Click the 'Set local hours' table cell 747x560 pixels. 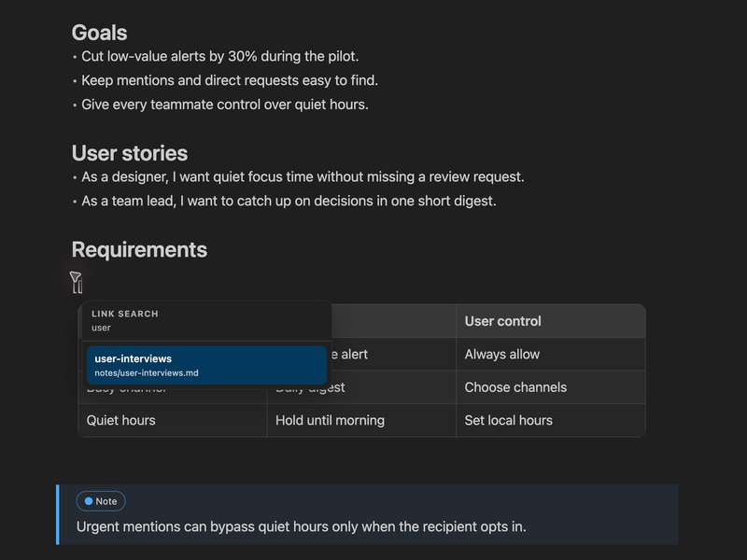coord(551,420)
